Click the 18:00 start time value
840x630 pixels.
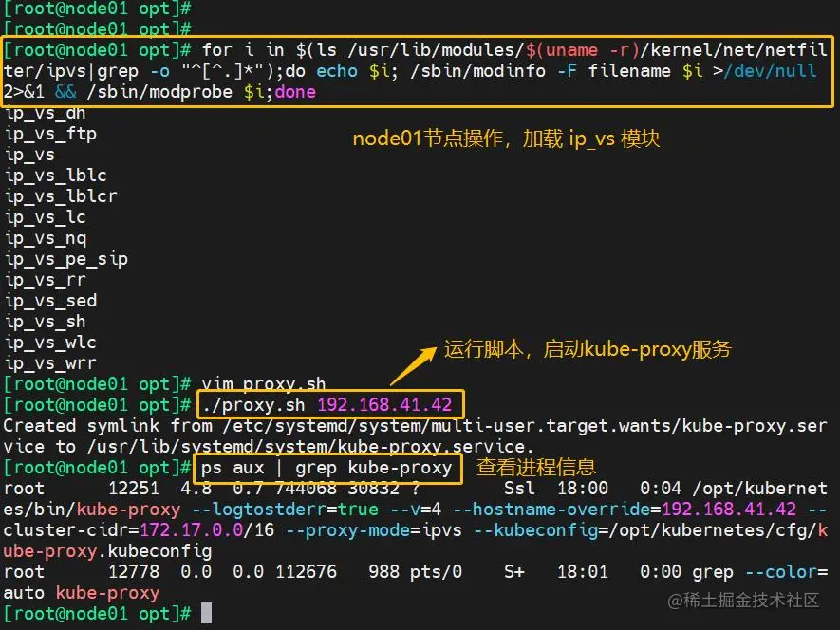click(x=583, y=489)
